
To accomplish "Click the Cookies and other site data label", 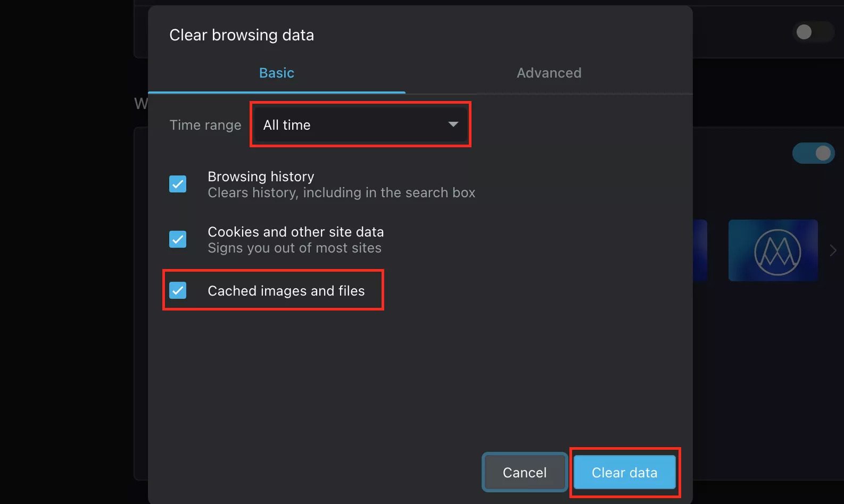I will [x=295, y=232].
